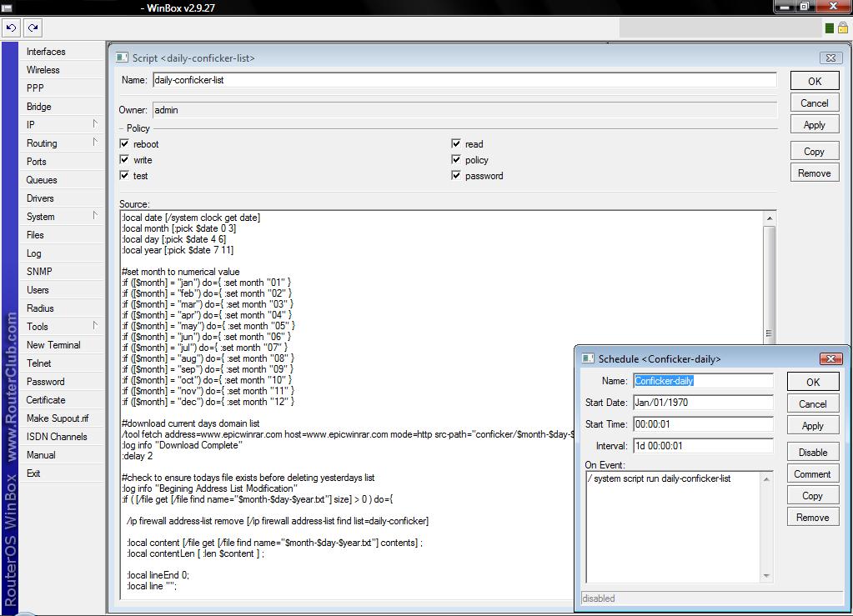853x616 pixels.
Task: Click the redo arrow toolbar icon
Action: pyautogui.click(x=33, y=28)
